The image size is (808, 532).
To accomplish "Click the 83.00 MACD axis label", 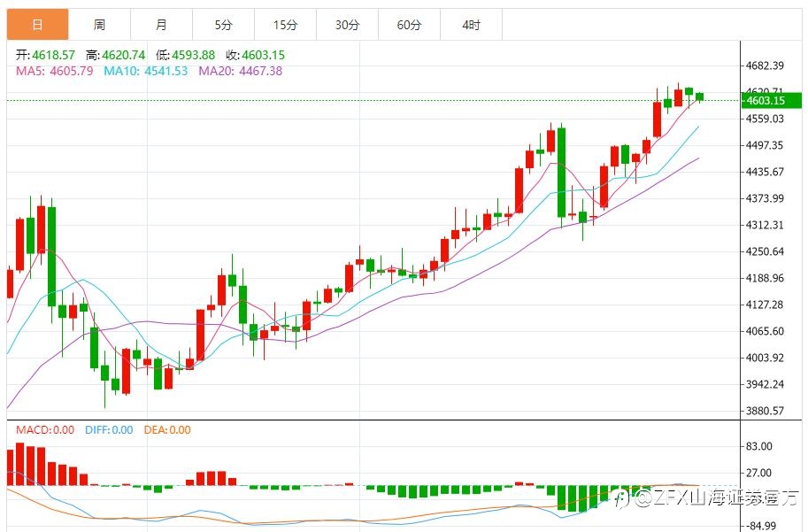I will tap(759, 446).
